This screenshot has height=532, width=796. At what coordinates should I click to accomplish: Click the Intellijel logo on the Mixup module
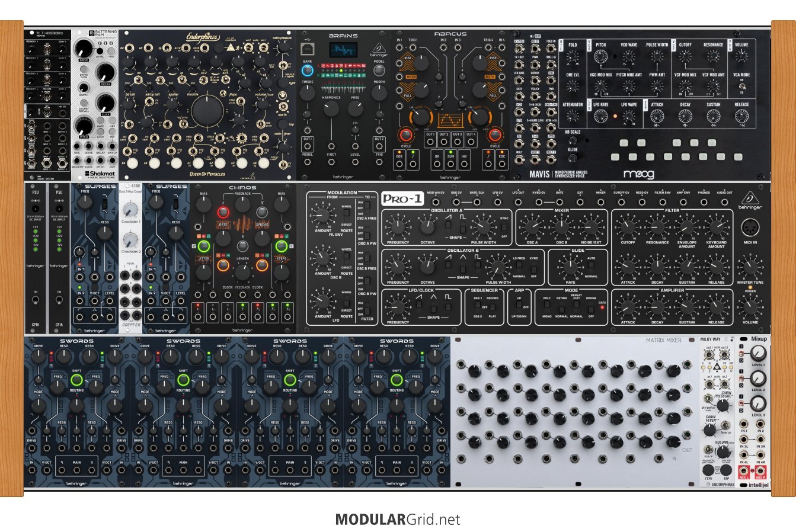(754, 485)
